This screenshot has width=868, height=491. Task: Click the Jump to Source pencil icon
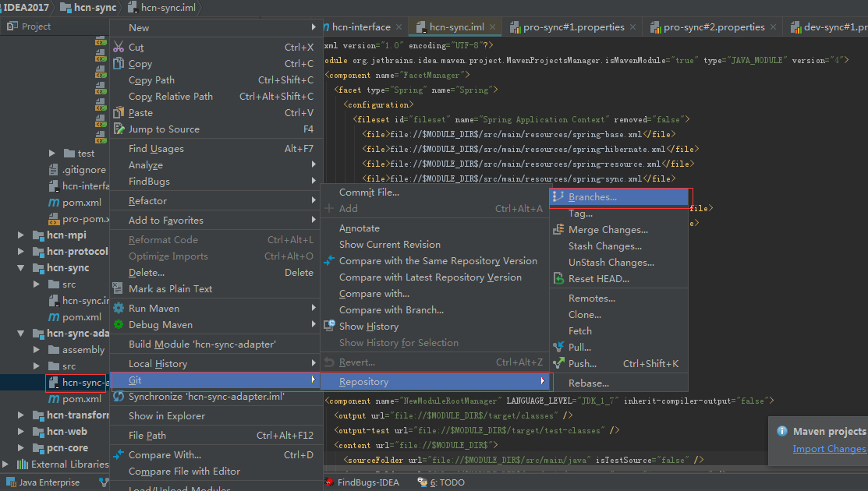pos(119,129)
